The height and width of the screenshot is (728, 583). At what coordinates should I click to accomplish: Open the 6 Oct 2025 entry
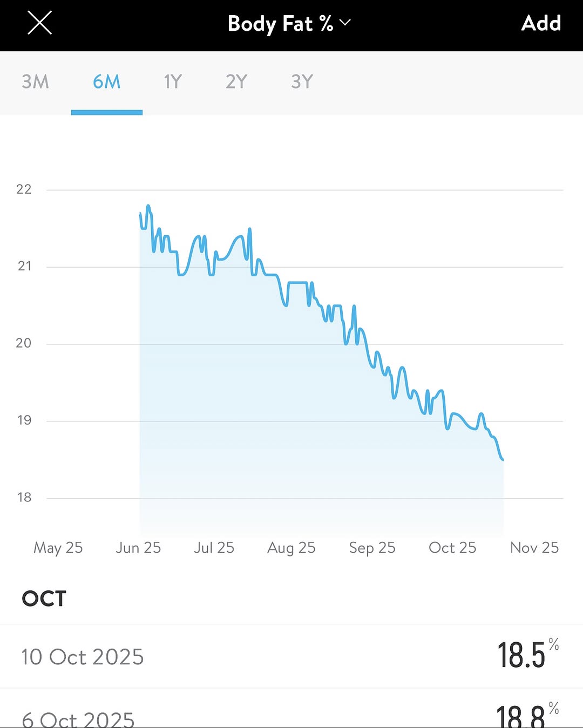78,719
